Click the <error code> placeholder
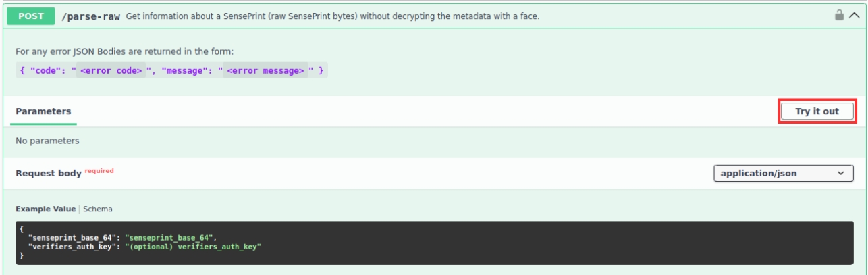Screen dimensions: 868x275 click(111, 70)
